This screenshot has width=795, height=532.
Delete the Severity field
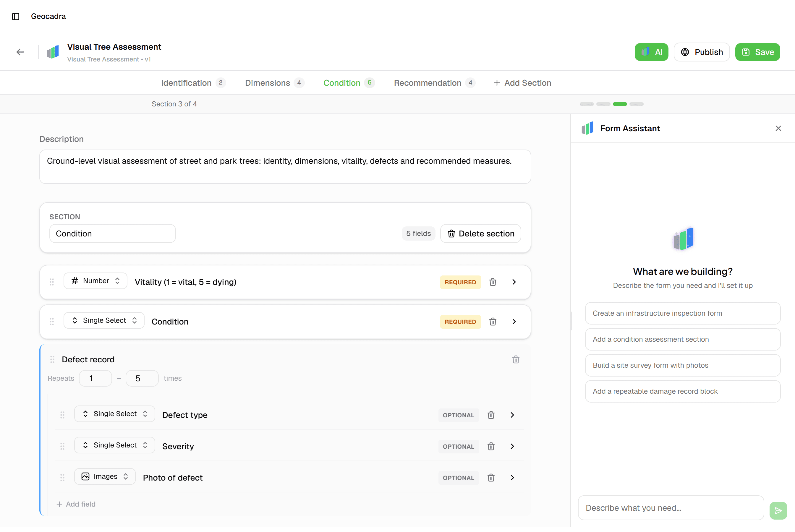coord(491,446)
